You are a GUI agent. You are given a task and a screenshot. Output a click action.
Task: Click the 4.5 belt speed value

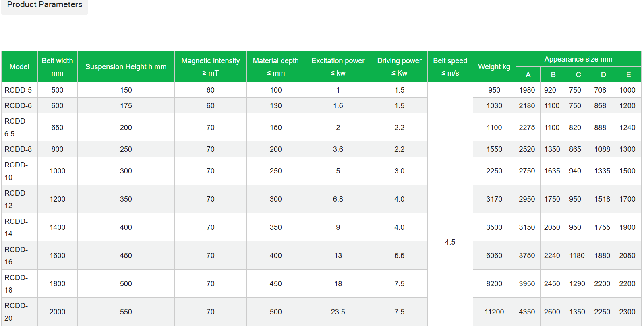point(450,242)
